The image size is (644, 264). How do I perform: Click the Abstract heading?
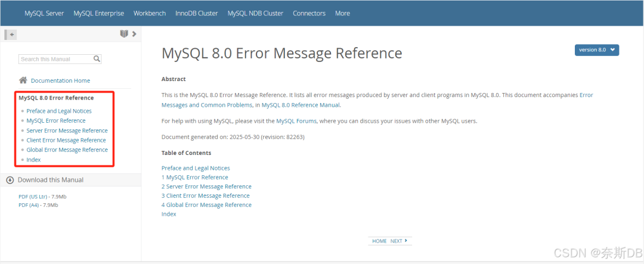(x=174, y=79)
